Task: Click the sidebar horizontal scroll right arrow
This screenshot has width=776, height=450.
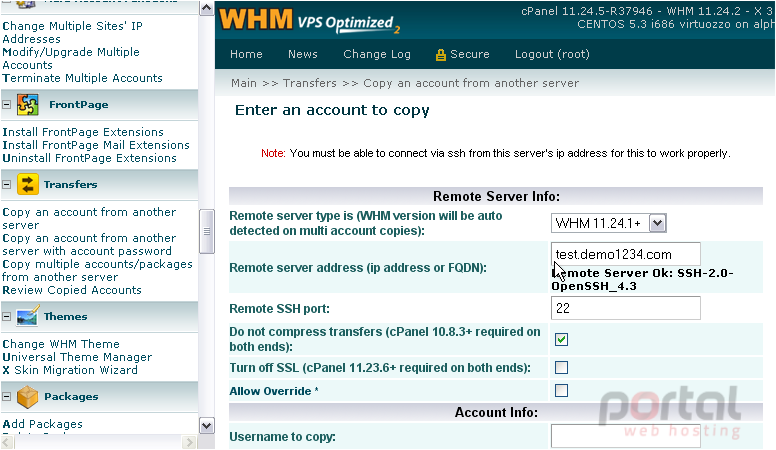Action: click(189, 442)
